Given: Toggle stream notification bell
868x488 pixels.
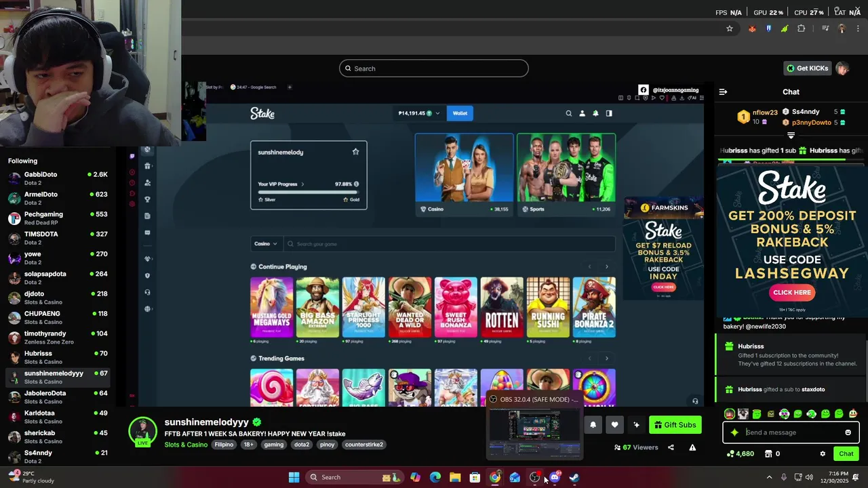Looking at the screenshot, I should (593, 425).
